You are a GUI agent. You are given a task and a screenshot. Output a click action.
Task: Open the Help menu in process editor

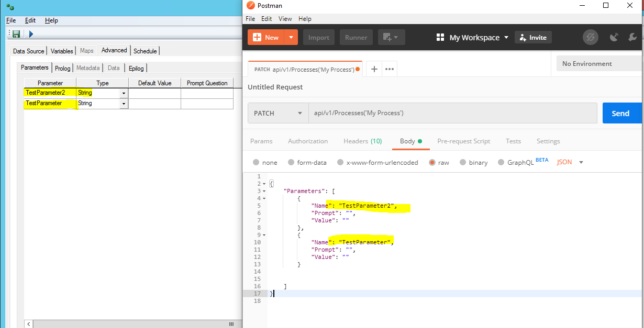tap(51, 20)
